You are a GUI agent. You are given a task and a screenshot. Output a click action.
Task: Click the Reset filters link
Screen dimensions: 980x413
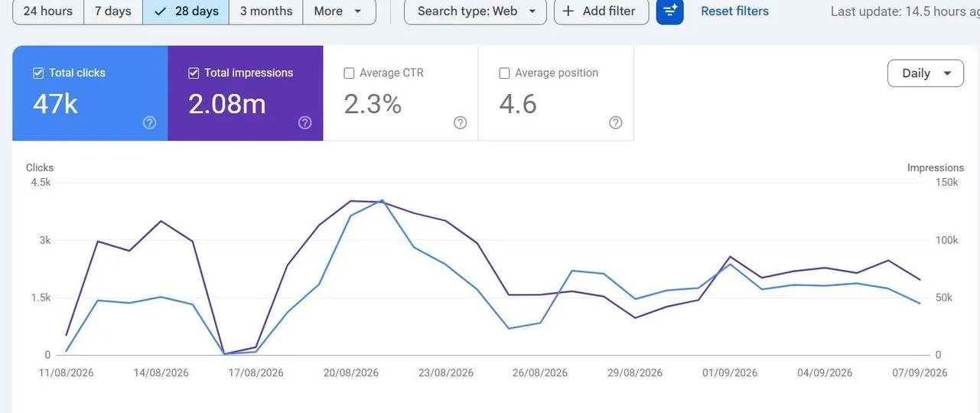click(x=734, y=11)
